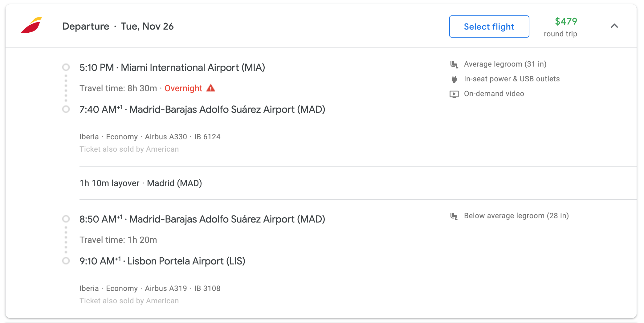The image size is (644, 323).
Task: Collapse the flight details chevron
Action: 614,26
